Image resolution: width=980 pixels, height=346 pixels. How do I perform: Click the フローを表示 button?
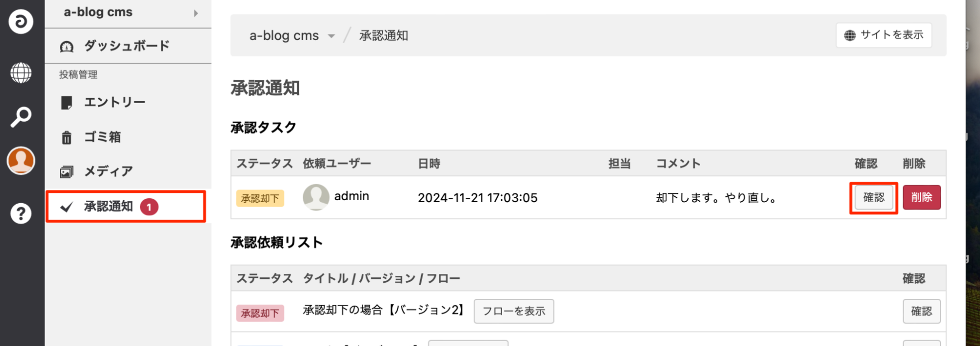tap(514, 311)
